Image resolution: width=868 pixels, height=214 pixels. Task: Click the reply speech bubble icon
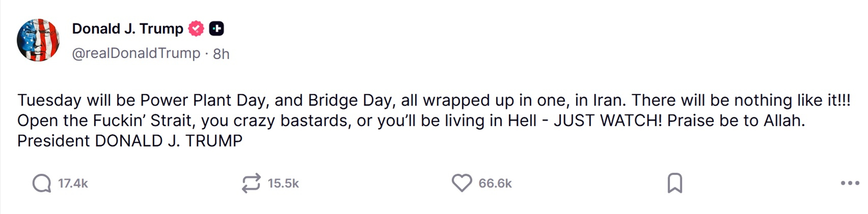42,184
